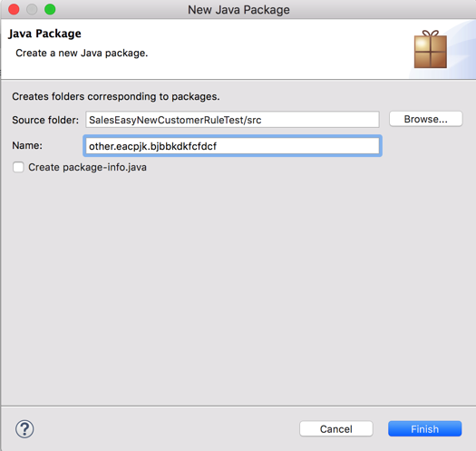Click the "Source folder:" label

pyautogui.click(x=45, y=120)
